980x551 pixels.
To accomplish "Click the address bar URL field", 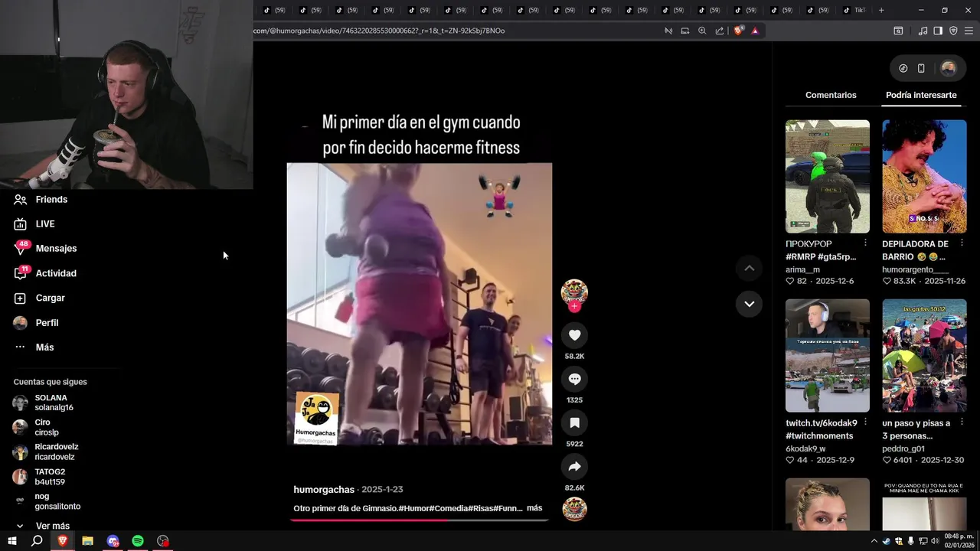I will [x=456, y=31].
